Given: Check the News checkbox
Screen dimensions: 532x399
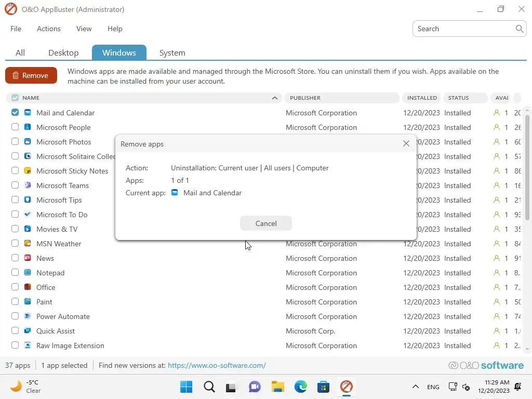Looking at the screenshot, I should (15, 258).
